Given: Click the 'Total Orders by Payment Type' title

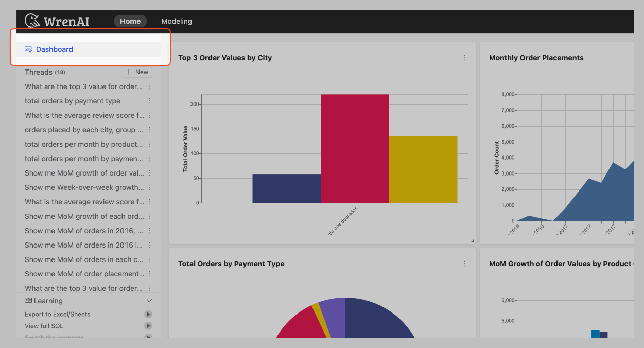Looking at the screenshot, I should [231, 264].
